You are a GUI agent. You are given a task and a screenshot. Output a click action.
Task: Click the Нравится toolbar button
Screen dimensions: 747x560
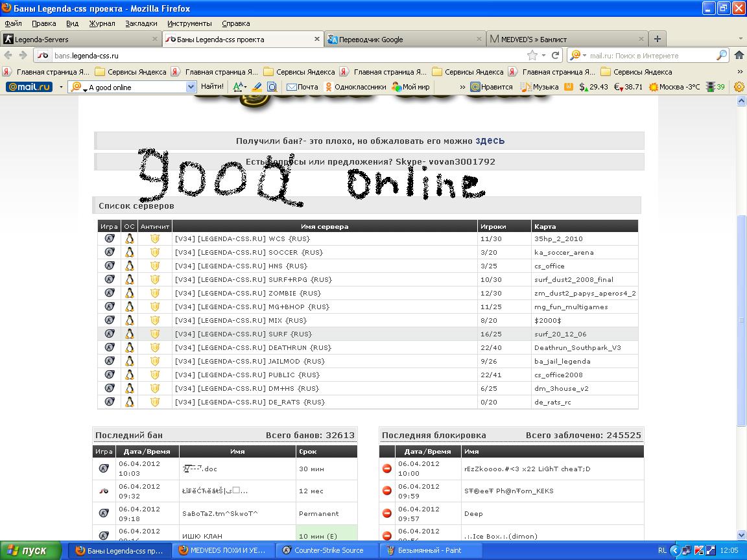(x=491, y=87)
